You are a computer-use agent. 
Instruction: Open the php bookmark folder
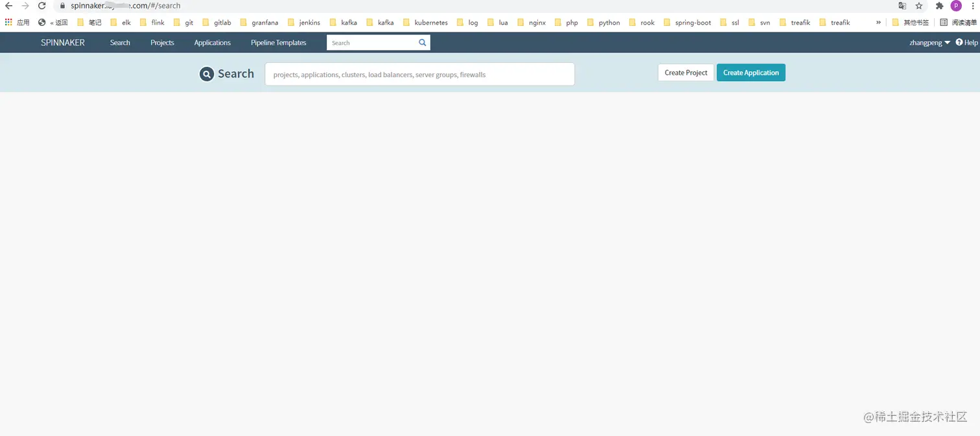point(566,22)
